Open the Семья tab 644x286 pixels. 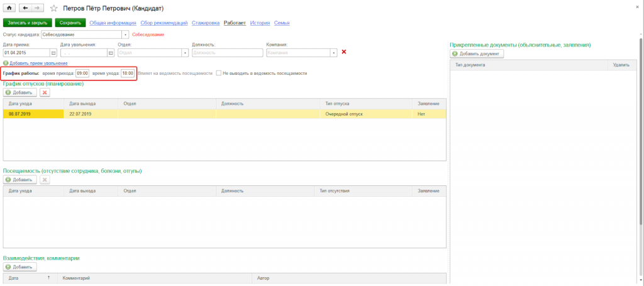[282, 23]
